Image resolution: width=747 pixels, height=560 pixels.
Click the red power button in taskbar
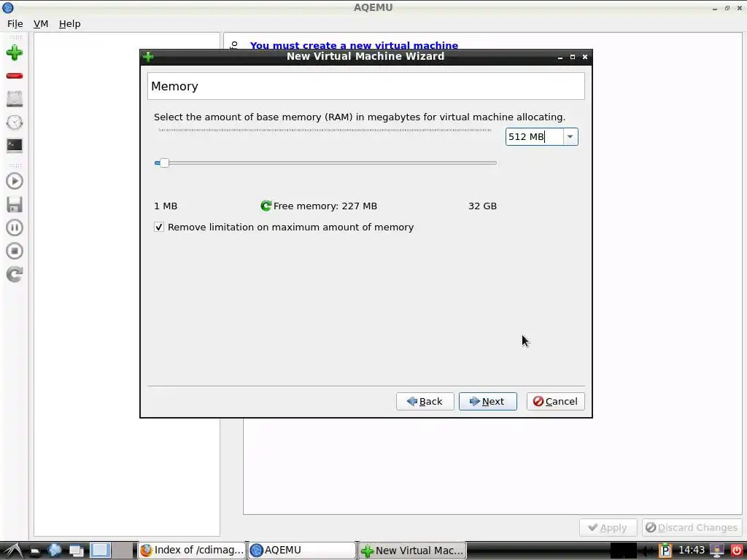tap(737, 551)
